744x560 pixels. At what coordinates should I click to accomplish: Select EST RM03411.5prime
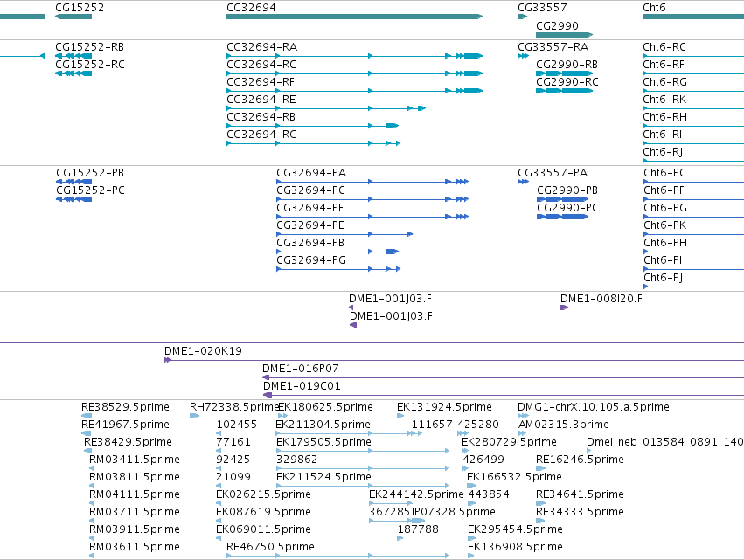[x=135, y=460]
